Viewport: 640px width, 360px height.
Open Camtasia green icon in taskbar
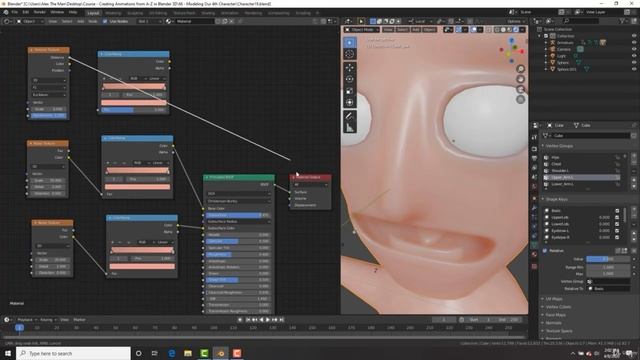point(204,353)
